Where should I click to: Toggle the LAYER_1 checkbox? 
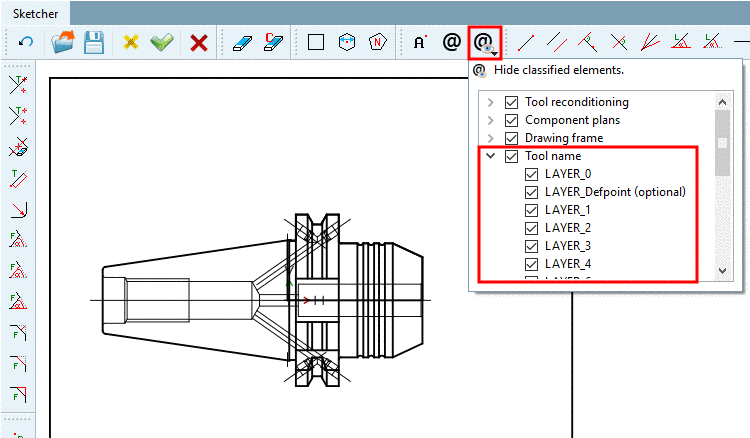[x=531, y=210]
